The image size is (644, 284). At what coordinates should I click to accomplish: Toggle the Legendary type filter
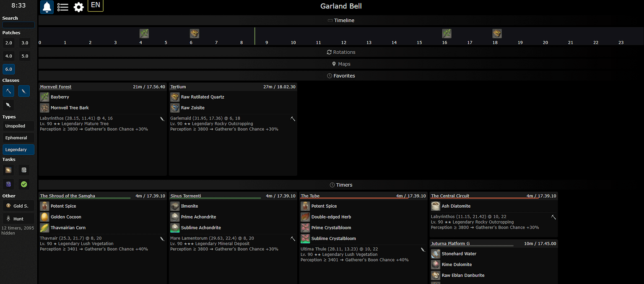coord(18,149)
